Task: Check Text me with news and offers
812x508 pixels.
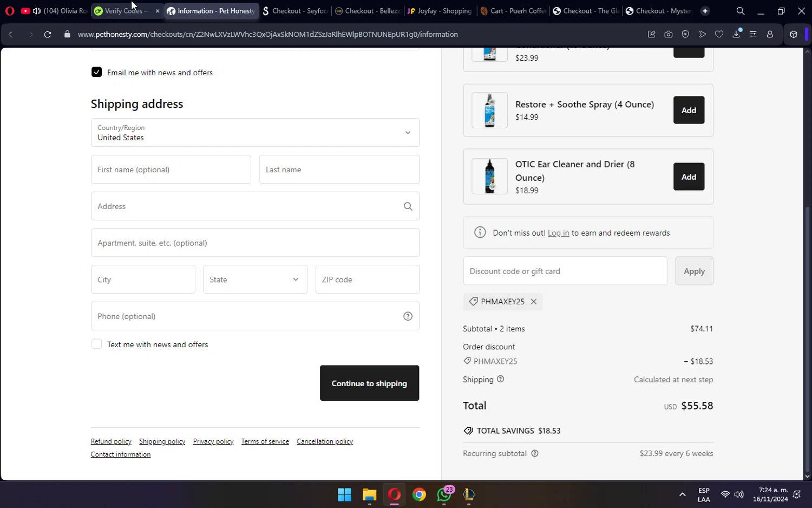Action: [x=96, y=344]
